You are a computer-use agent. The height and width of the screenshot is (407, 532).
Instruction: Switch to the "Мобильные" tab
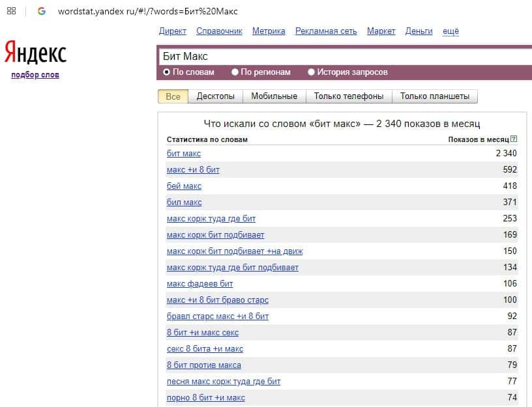(274, 96)
